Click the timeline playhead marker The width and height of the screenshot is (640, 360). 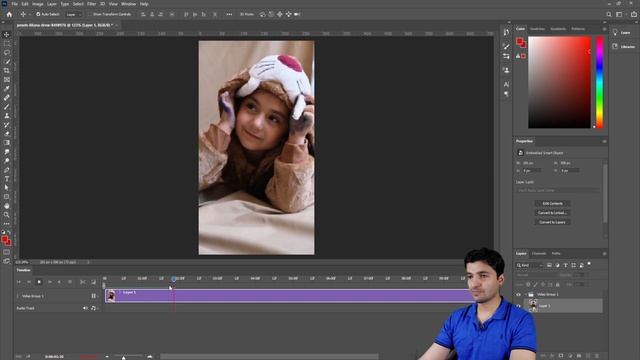point(173,279)
